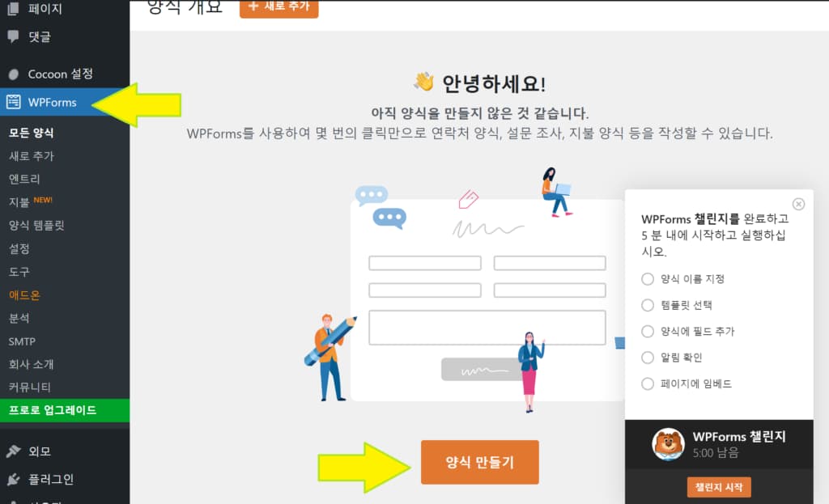829x504 pixels.
Task: Click the 챌린지 시작 button
Action: pyautogui.click(x=719, y=487)
